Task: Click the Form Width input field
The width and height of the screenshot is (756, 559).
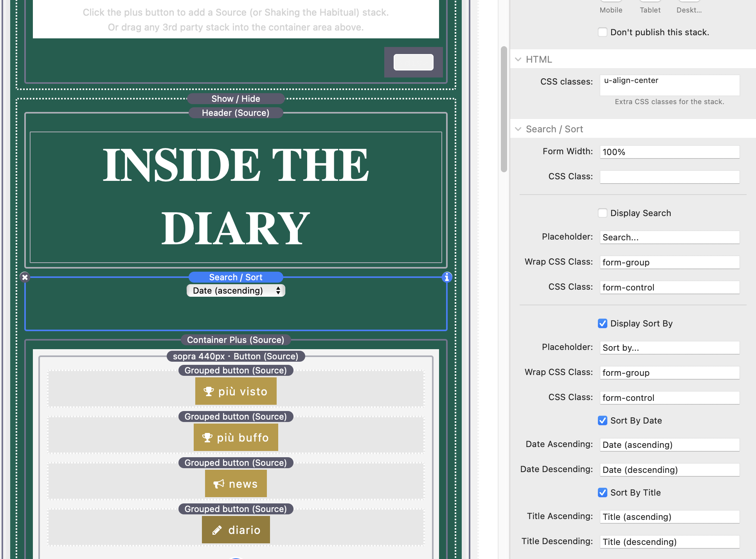Action: pyautogui.click(x=670, y=152)
